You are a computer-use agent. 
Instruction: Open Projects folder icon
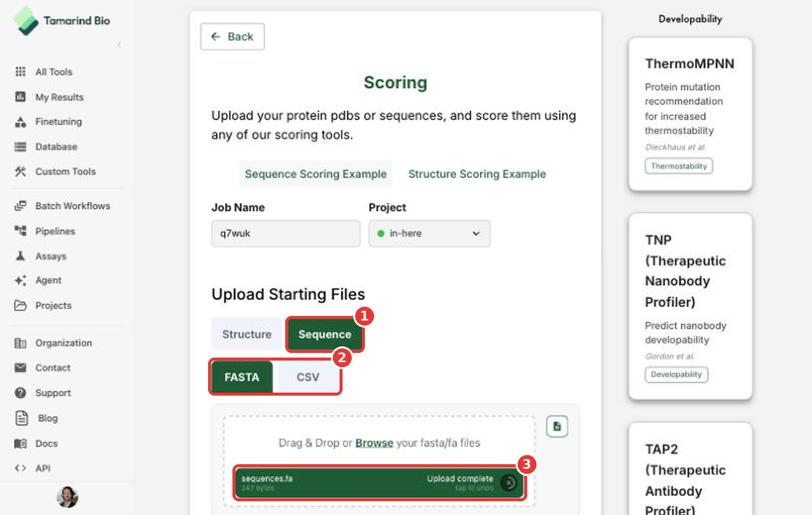(x=20, y=305)
